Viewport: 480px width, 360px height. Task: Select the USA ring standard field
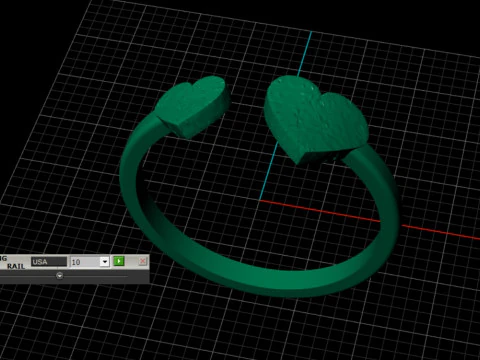(49, 262)
